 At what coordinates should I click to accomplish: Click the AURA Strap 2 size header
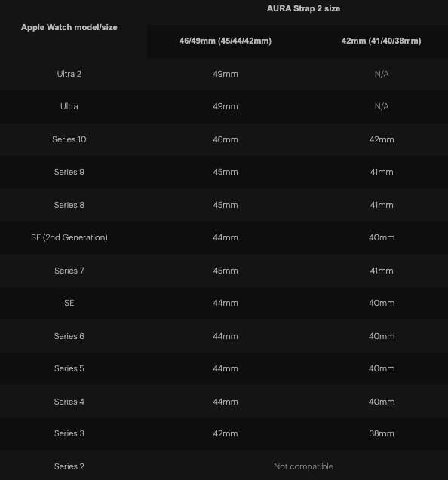pyautogui.click(x=303, y=8)
